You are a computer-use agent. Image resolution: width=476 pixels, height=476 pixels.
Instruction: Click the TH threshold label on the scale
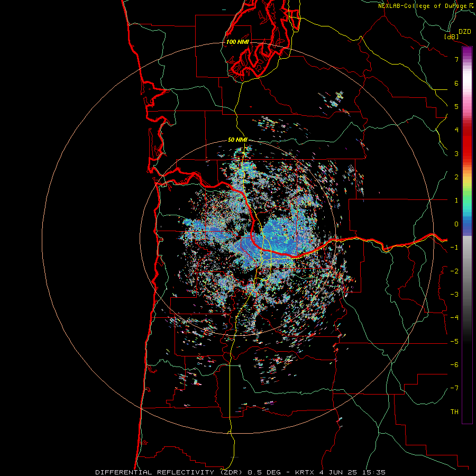[454, 411]
